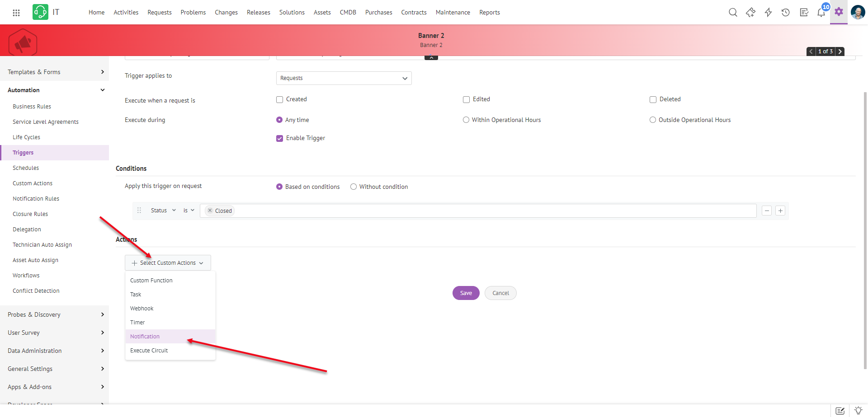Click the plus icon to add condition

780,211
